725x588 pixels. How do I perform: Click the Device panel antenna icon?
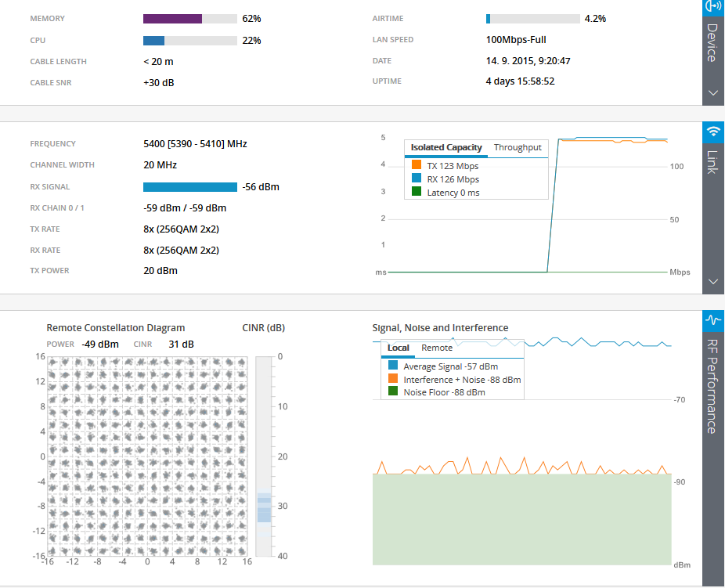pyautogui.click(x=712, y=7)
